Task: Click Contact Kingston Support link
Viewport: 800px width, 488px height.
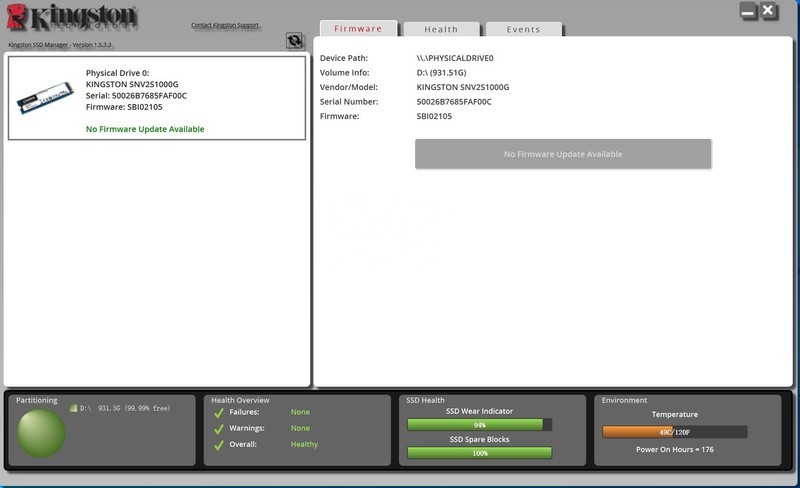Action: (x=225, y=25)
